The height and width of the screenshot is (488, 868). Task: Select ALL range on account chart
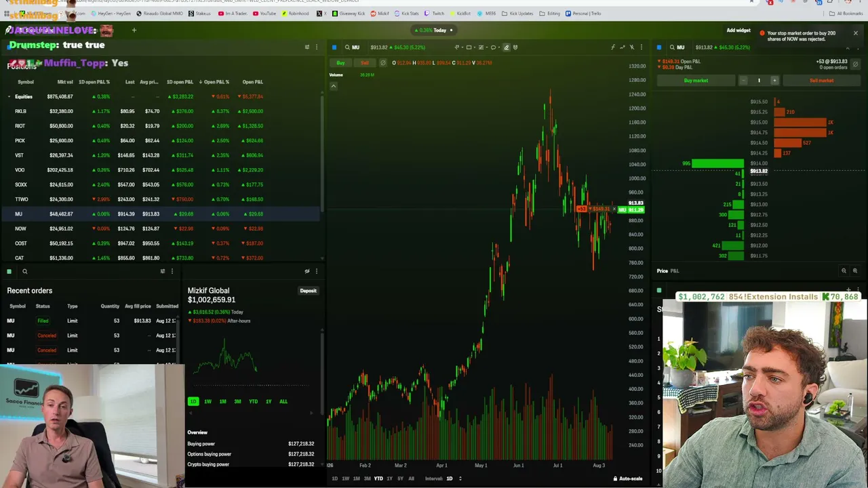click(283, 401)
